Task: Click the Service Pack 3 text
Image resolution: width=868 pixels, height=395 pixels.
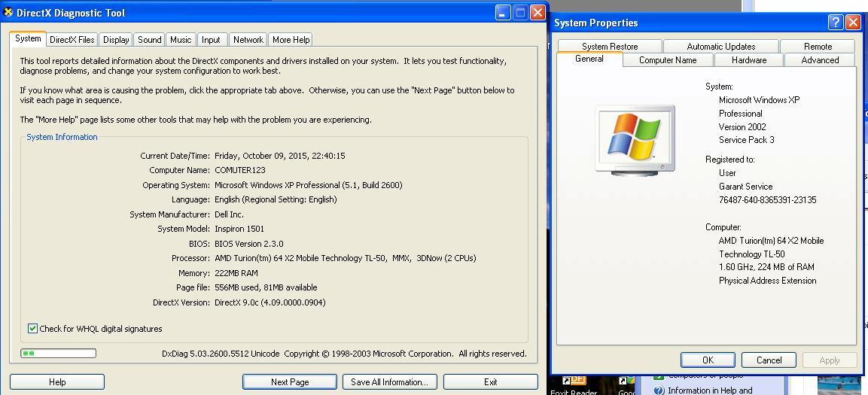Action: point(746,140)
